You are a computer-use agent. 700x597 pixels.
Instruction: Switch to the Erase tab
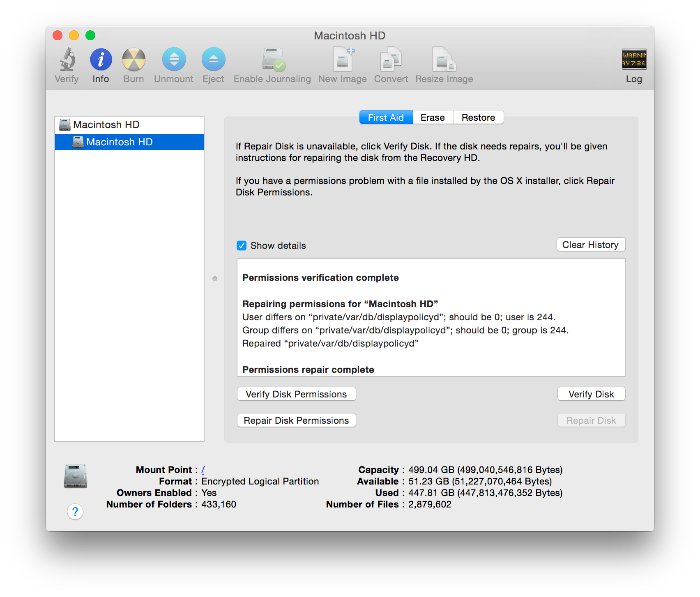pyautogui.click(x=433, y=117)
